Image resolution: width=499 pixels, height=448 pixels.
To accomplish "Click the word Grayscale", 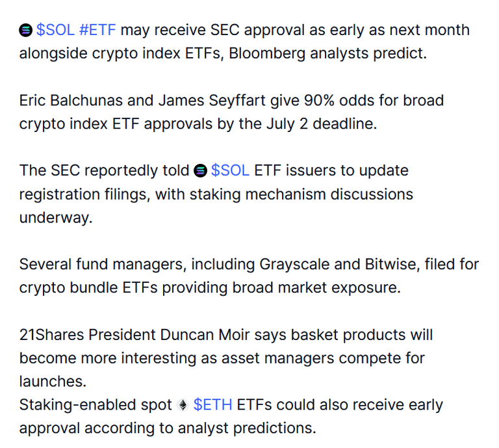I will 294,265.
